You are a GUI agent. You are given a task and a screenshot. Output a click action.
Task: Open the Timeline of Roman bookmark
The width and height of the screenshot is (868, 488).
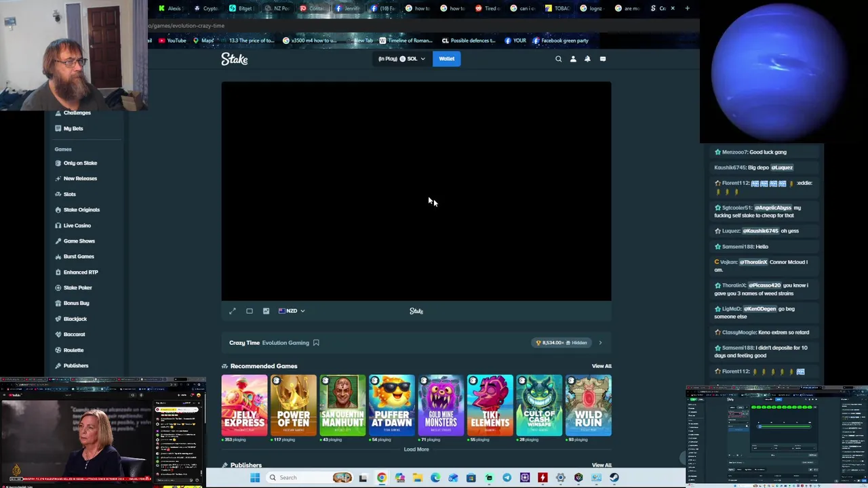point(406,41)
